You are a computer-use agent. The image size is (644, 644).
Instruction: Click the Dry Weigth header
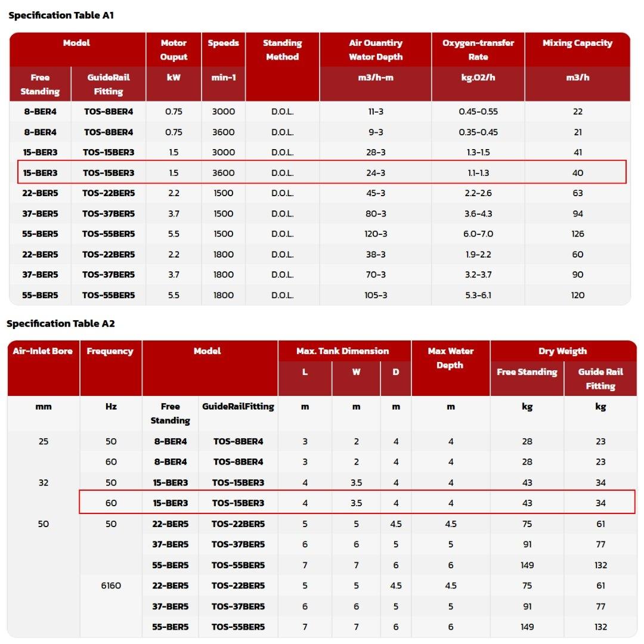[563, 351]
